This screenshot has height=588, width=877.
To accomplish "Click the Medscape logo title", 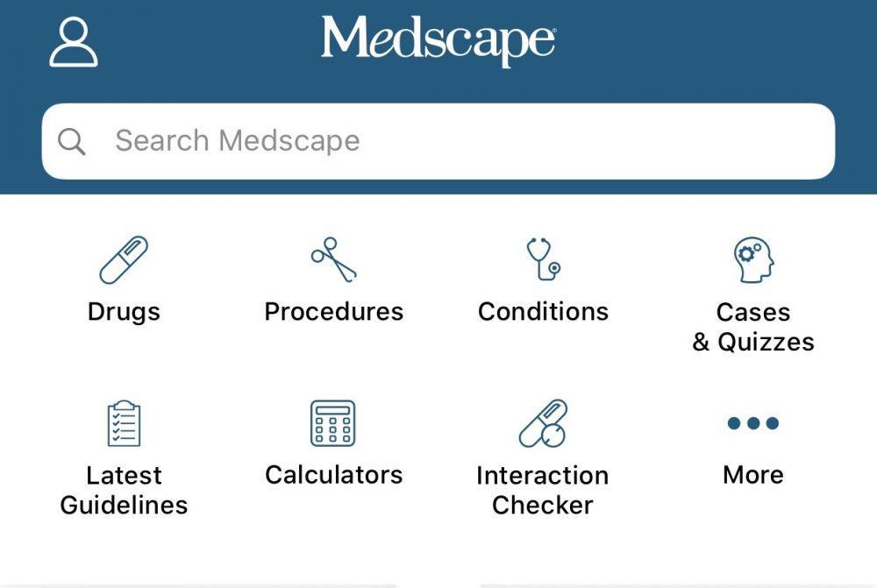I will [438, 41].
